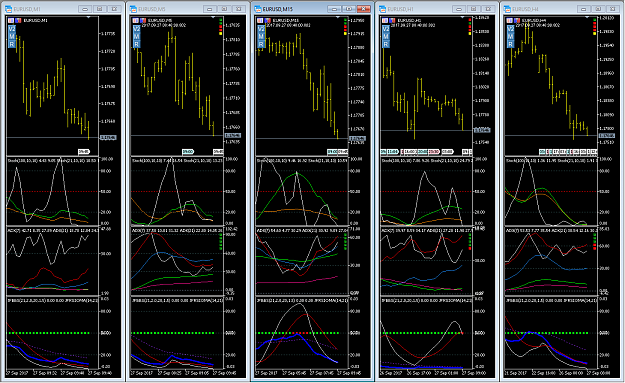Click the 03:00 time label in H1 chart
Screen dimensions: 625x383
[448, 151]
